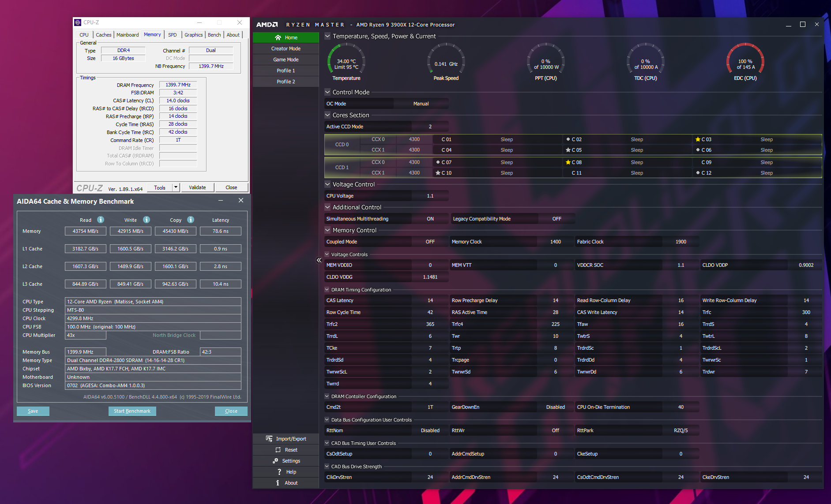Switch to the CPU tab in CPU-Z
The height and width of the screenshot is (504, 831).
pos(84,35)
